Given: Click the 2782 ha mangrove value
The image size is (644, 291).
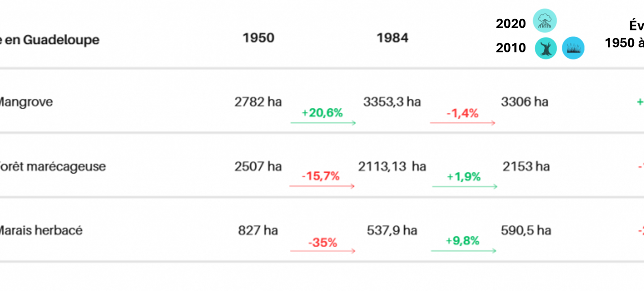Looking at the screenshot, I should pyautogui.click(x=258, y=102).
